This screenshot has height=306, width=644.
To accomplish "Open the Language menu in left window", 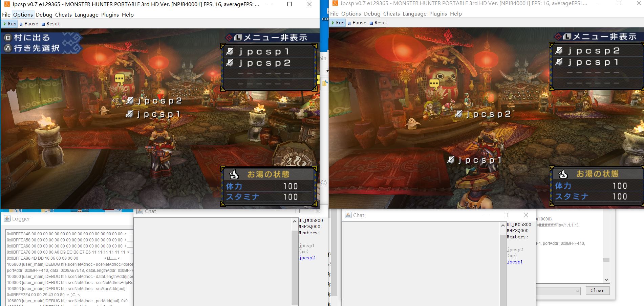I will pyautogui.click(x=86, y=15).
